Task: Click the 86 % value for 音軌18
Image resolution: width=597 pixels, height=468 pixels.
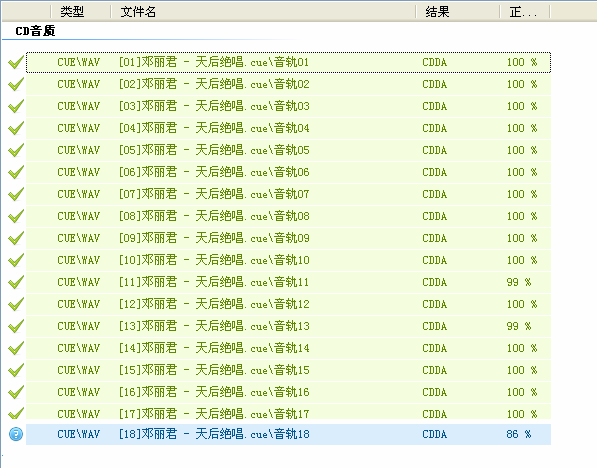Action: (519, 434)
